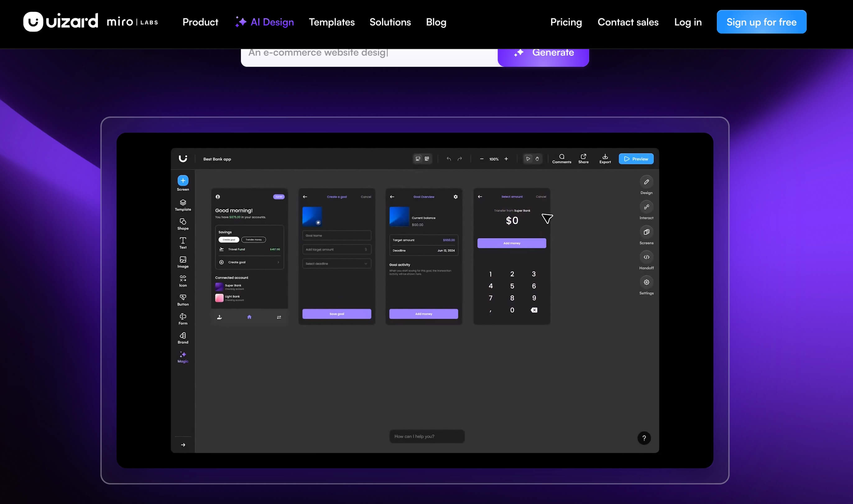Expand the Select deadline dropdown
This screenshot has width=853, height=504.
point(336,264)
